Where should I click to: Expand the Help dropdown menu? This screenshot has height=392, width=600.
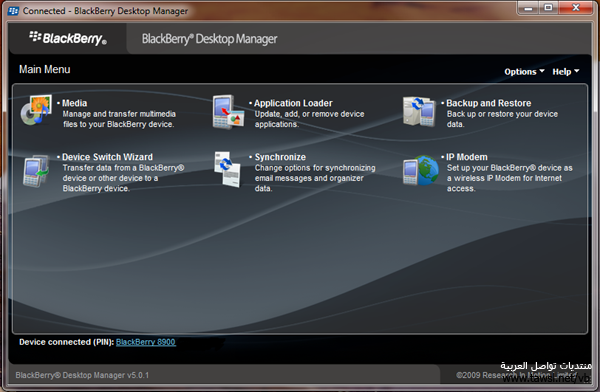tap(566, 72)
